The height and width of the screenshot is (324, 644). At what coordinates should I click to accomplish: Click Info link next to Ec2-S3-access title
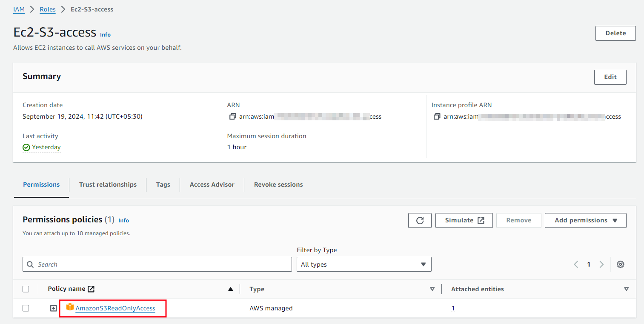[105, 35]
